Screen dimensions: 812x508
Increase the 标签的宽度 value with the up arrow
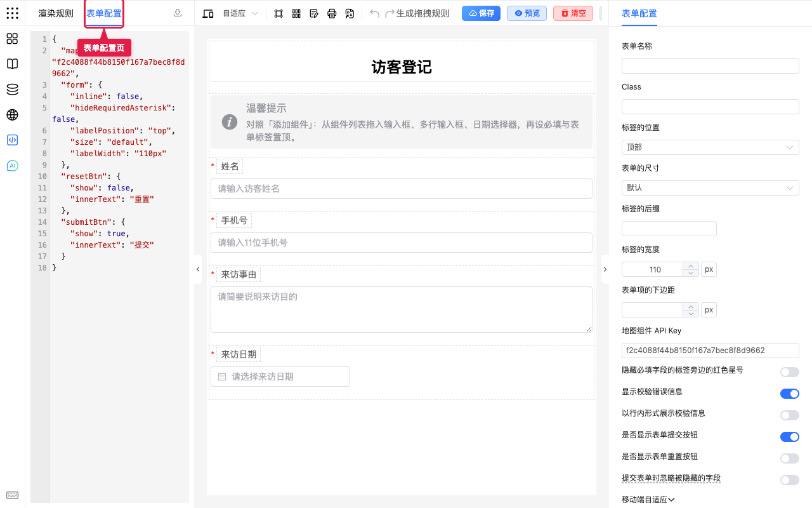(691, 266)
